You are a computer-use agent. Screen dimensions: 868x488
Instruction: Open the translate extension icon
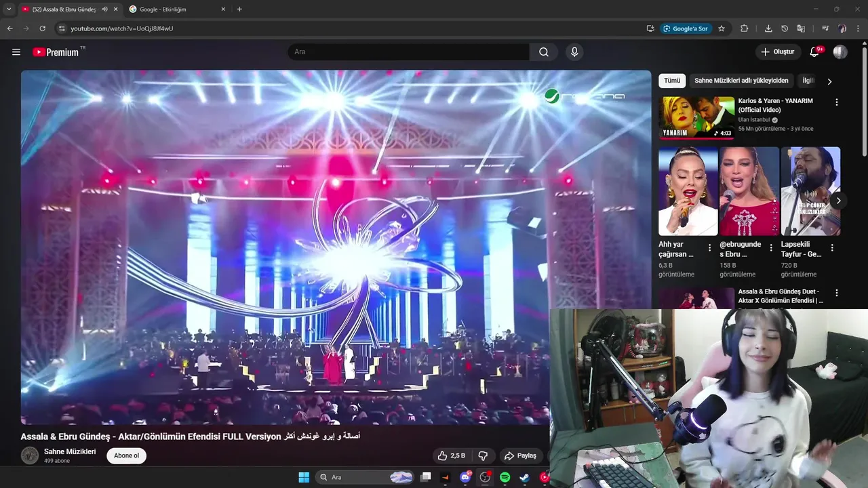pos(801,28)
